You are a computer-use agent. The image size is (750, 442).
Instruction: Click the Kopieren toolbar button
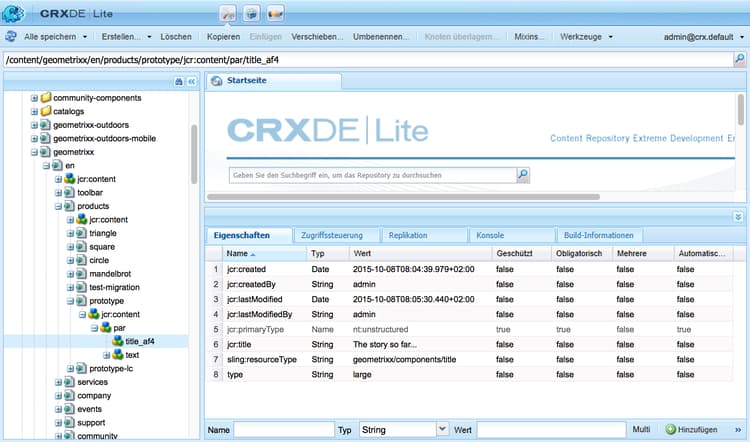(x=223, y=37)
